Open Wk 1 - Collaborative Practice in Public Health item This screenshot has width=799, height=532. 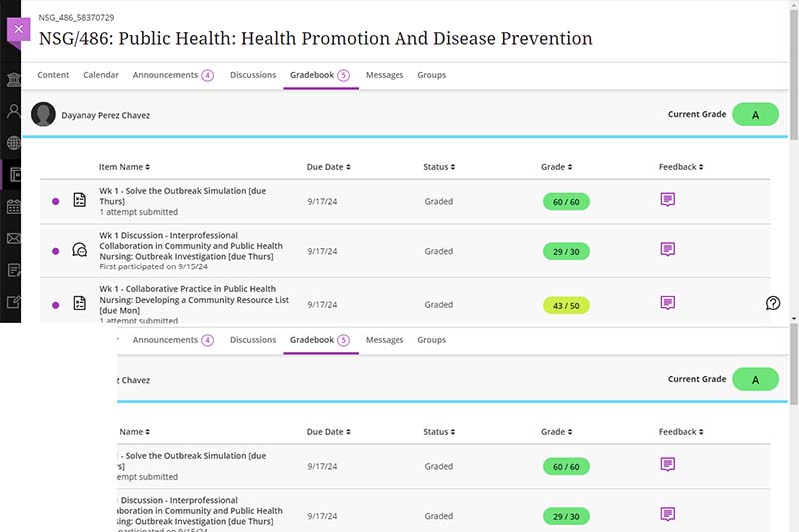[194, 299]
